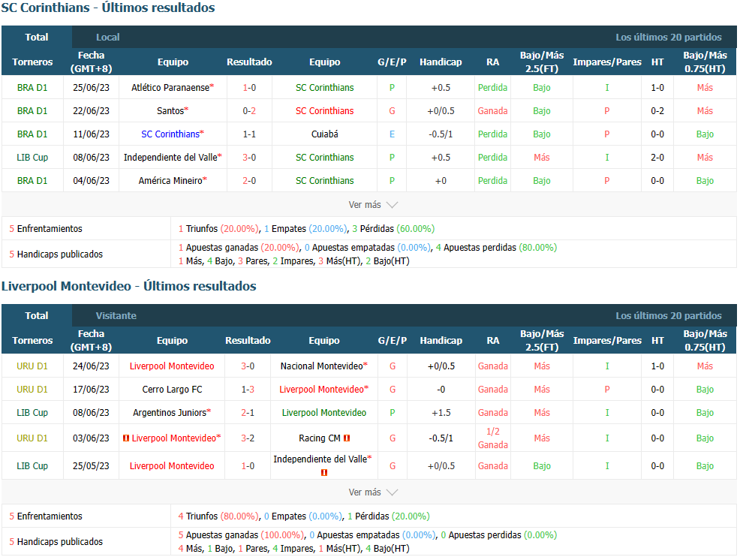This screenshot has height=560, width=743.
Task: Click the Resultado column header in SC Corinthians table
Action: [x=249, y=62]
